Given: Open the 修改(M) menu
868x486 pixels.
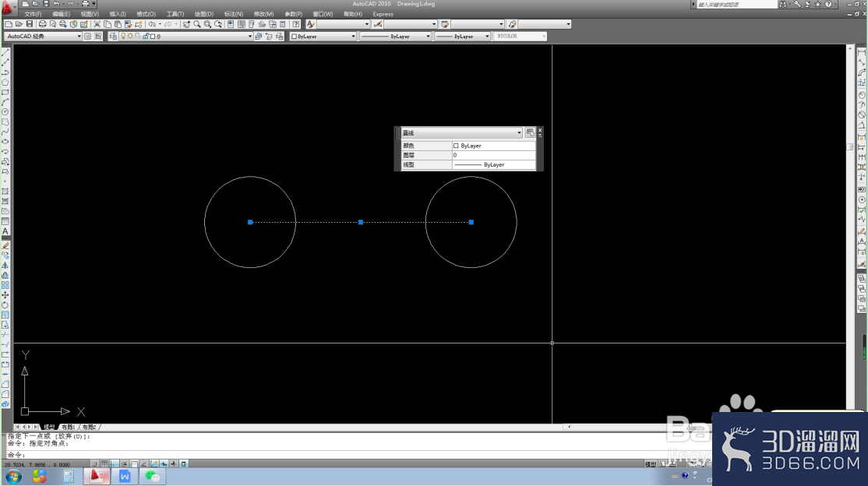Looking at the screenshot, I should 263,14.
